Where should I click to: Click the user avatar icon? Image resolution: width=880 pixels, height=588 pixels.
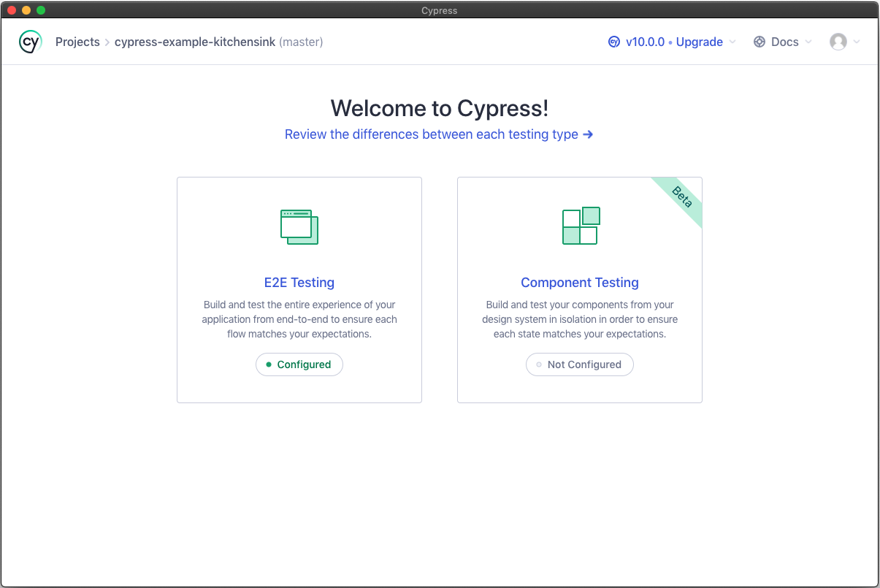click(x=838, y=42)
